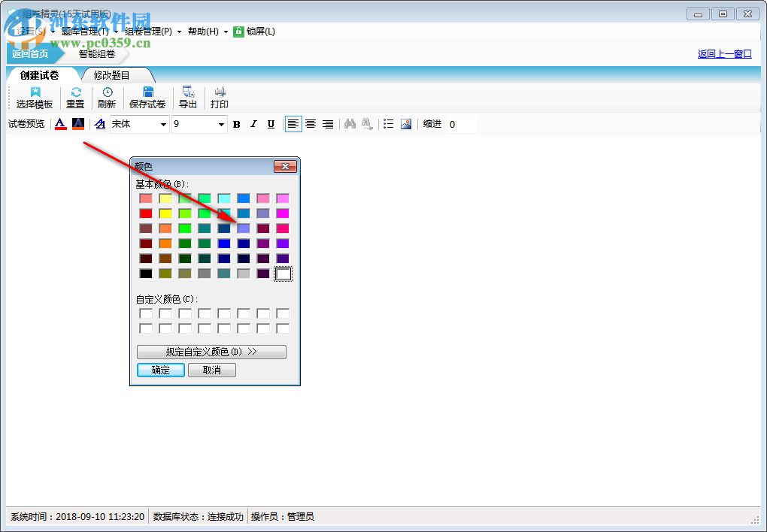Open the 组卷管理(P) menu

[148, 32]
